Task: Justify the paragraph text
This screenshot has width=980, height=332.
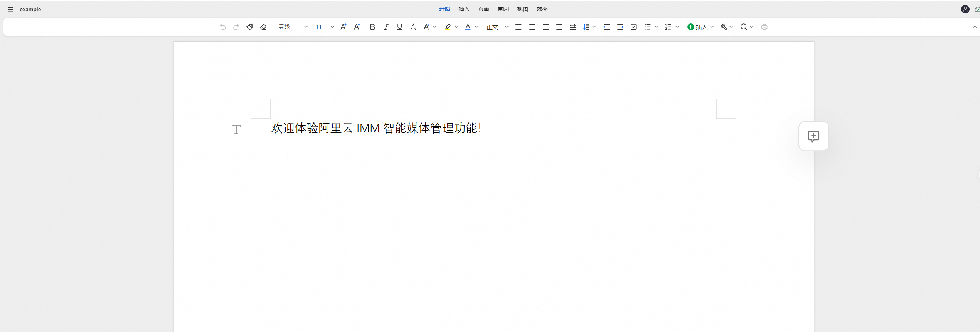Action: tap(559, 27)
